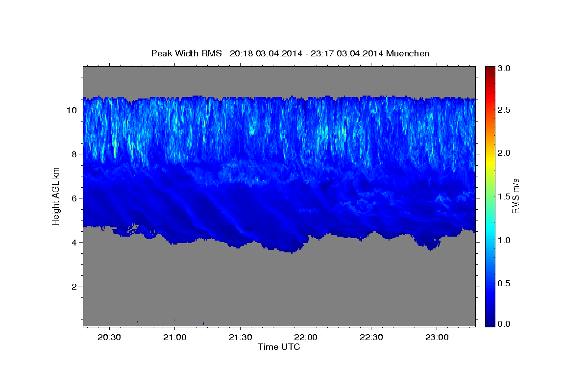Click the yellow region of the colorbar
Screen dimensions: 588x392
(490, 162)
